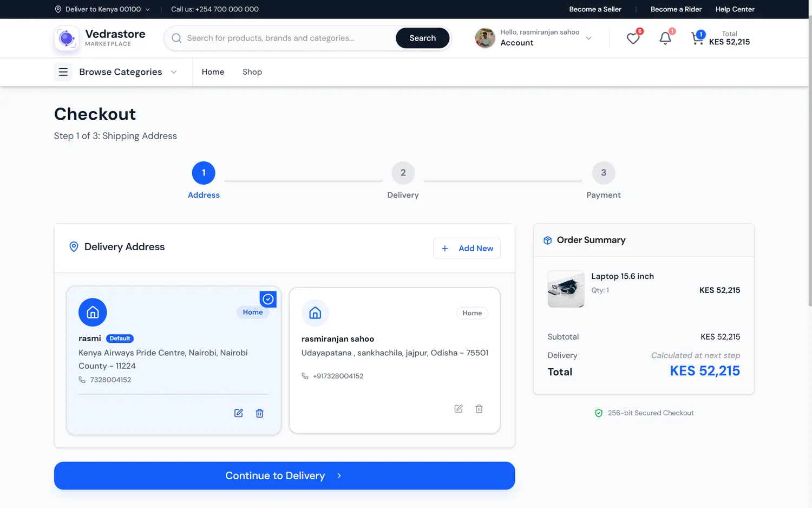Expand the Browse Categories chevron
The width and height of the screenshot is (812, 508).
point(174,72)
